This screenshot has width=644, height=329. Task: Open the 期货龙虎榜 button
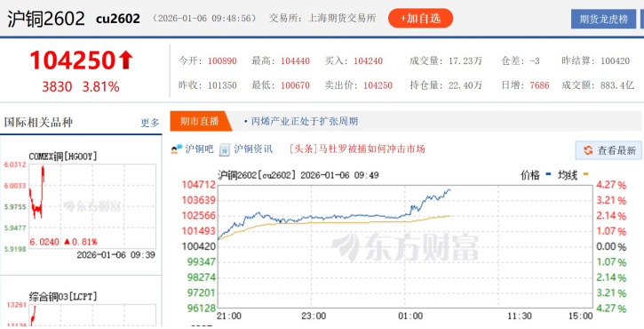coord(603,20)
